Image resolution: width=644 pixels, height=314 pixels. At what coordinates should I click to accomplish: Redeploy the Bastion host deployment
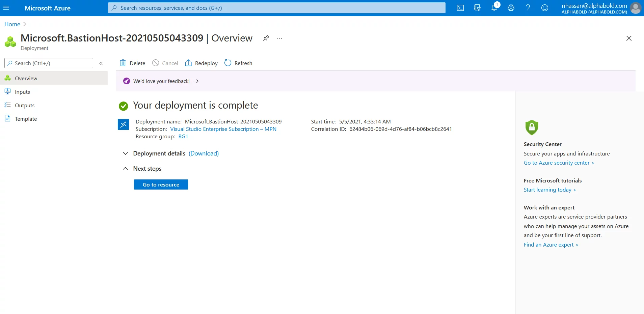click(201, 63)
